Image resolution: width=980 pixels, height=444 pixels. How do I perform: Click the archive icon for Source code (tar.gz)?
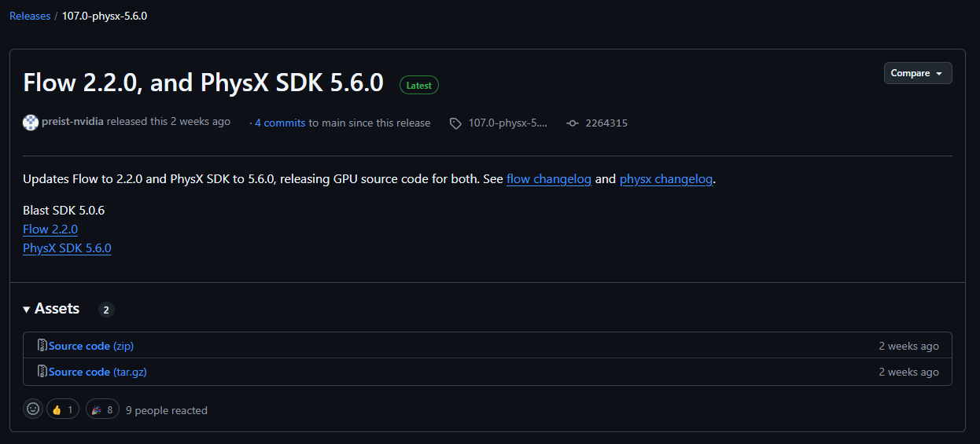click(x=42, y=372)
